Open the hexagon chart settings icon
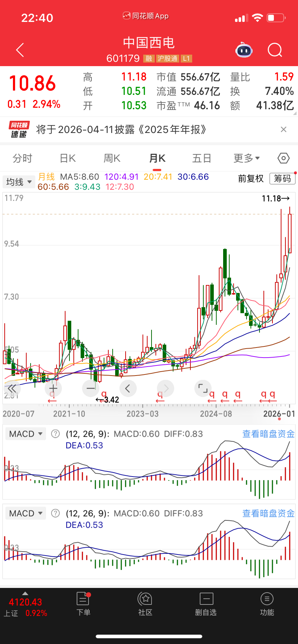 click(284, 158)
